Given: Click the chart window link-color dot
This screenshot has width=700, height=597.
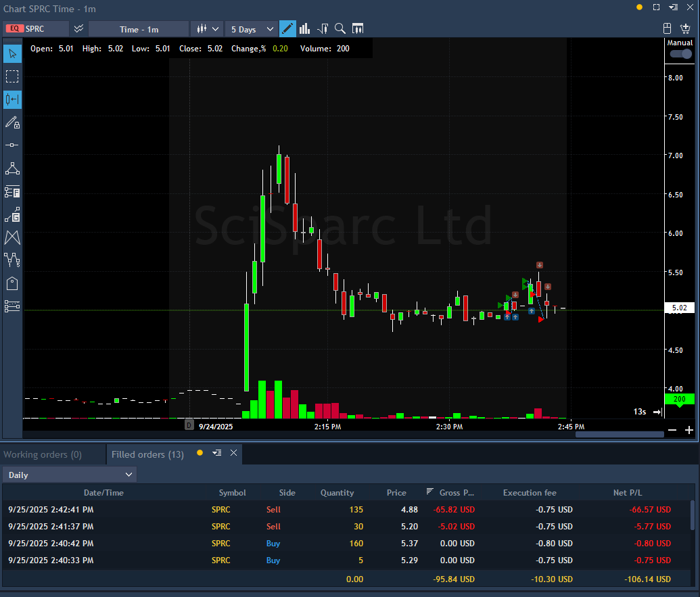Looking at the screenshot, I should (639, 7).
